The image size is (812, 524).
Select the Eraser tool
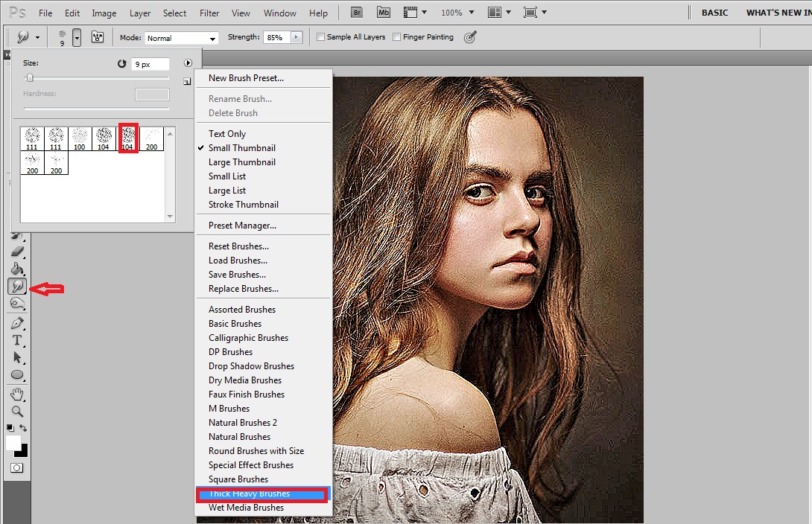[x=17, y=252]
